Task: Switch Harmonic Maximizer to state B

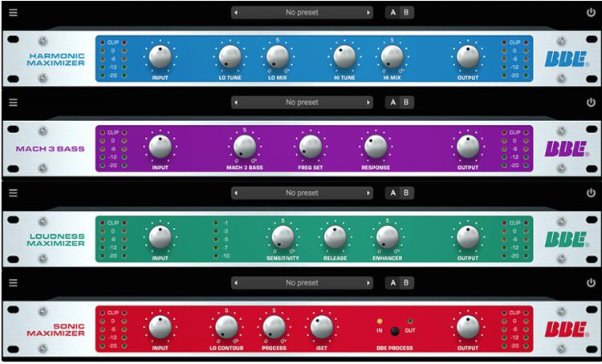Action: tap(406, 13)
